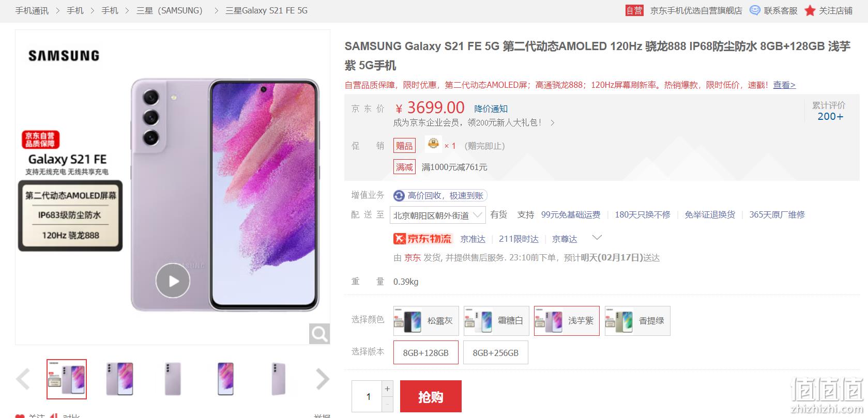Open the 京东物流 logistics logo
Image resolution: width=868 pixels, height=418 pixels.
click(422, 239)
